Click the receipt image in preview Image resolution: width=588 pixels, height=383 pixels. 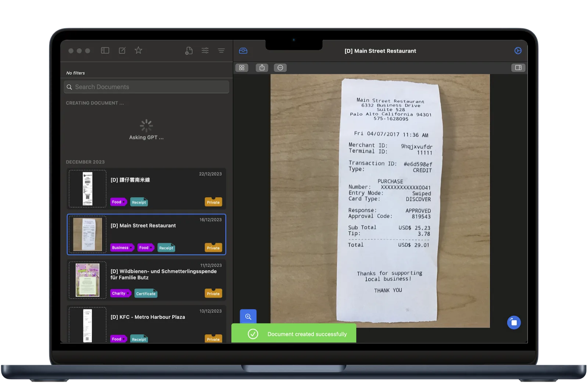[x=380, y=201]
